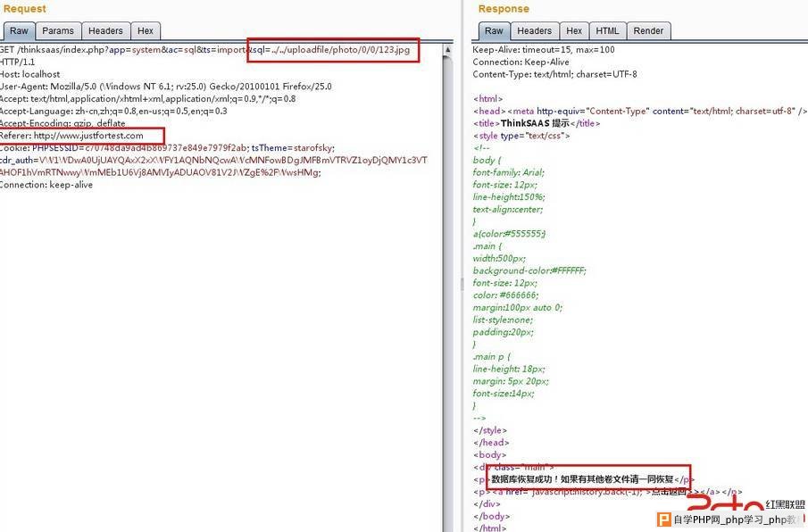
Task: Click the style type="text/css" line
Action: pyautogui.click(x=521, y=136)
